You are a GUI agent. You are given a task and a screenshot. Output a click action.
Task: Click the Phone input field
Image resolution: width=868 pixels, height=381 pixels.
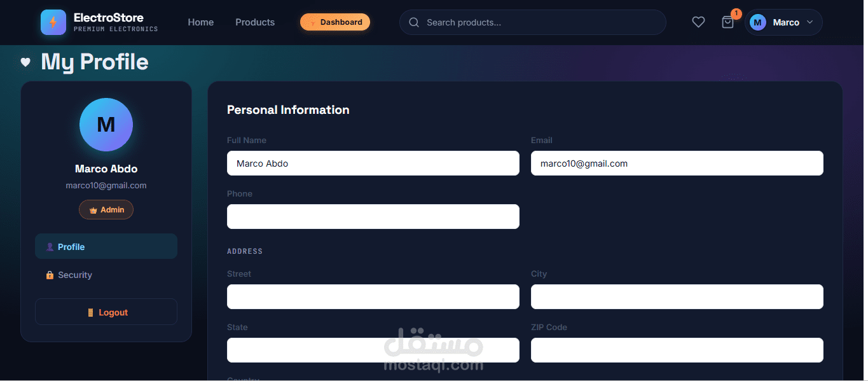point(373,216)
